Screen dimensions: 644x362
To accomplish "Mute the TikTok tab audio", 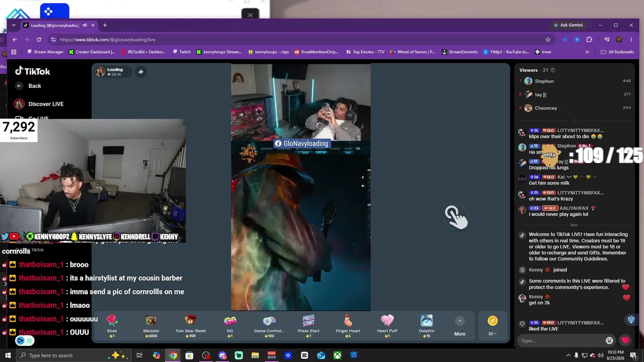I will (x=85, y=25).
